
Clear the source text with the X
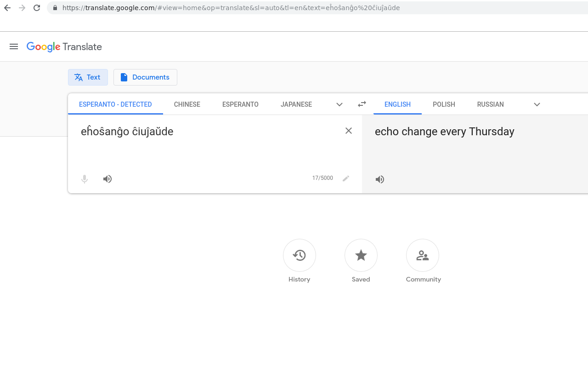348,131
